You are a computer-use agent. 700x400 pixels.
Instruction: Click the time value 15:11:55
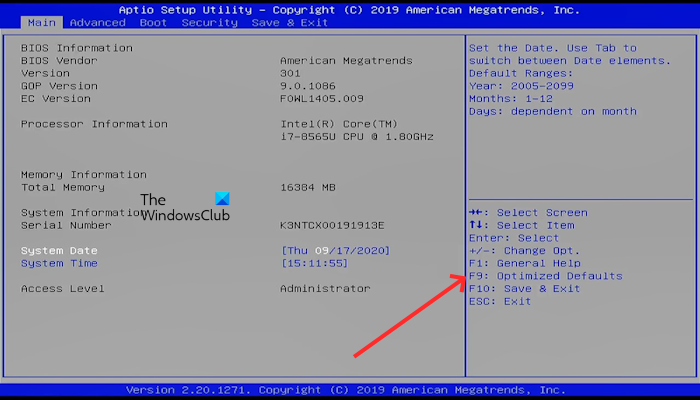[314, 263]
